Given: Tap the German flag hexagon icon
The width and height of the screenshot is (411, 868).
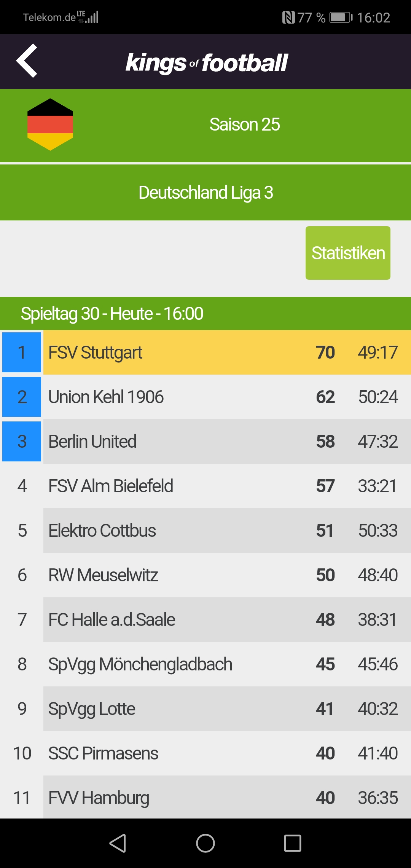Looking at the screenshot, I should 50,124.
